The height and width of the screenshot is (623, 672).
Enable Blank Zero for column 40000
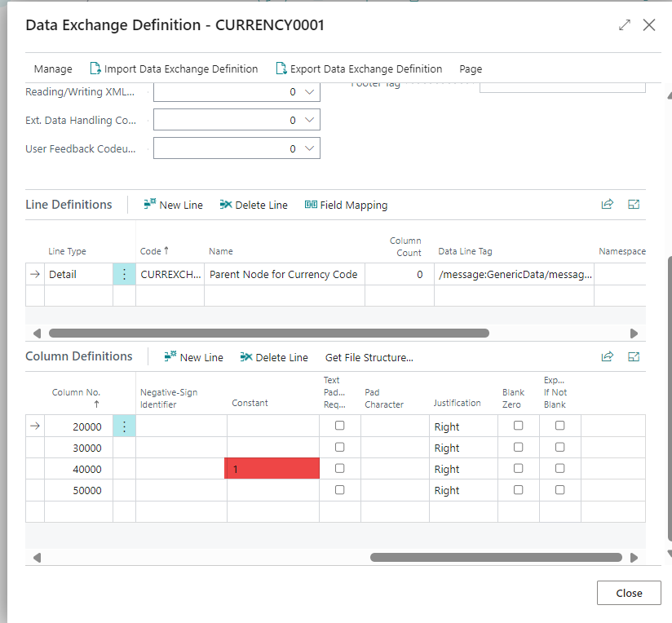coord(519,468)
